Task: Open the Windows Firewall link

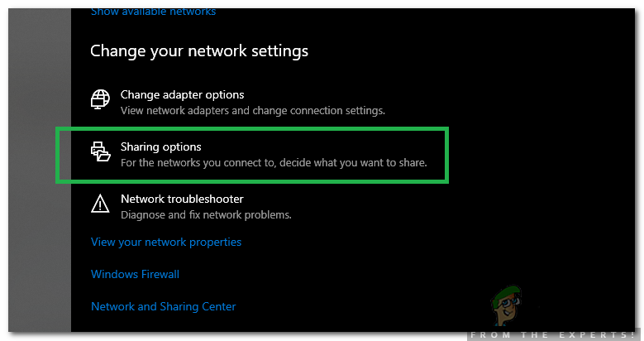Action: pos(135,274)
